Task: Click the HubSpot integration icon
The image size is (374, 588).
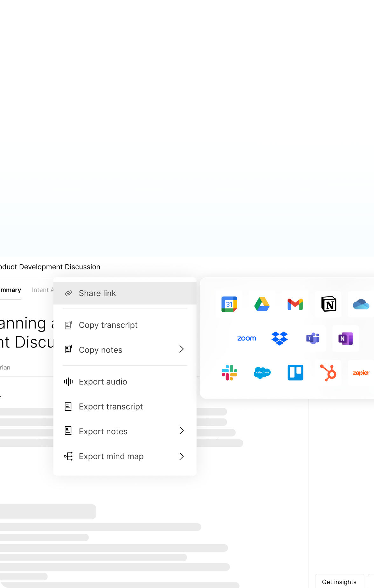Action: click(329, 373)
